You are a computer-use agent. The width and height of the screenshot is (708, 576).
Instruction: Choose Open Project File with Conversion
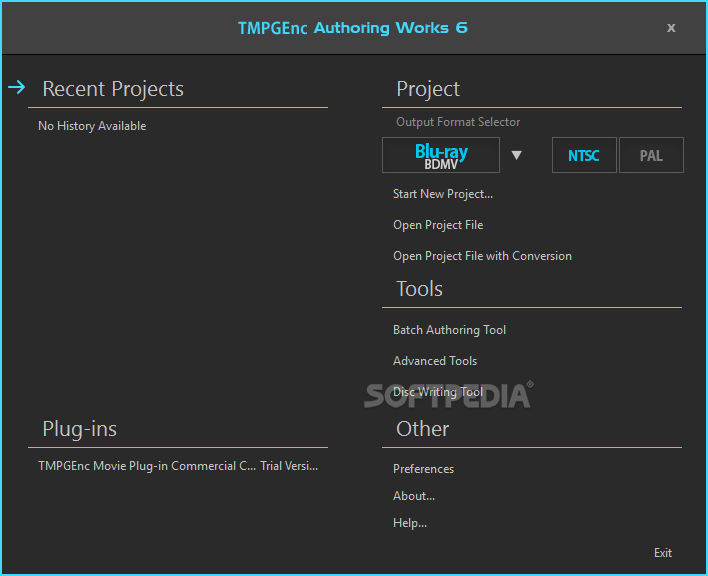[482, 256]
